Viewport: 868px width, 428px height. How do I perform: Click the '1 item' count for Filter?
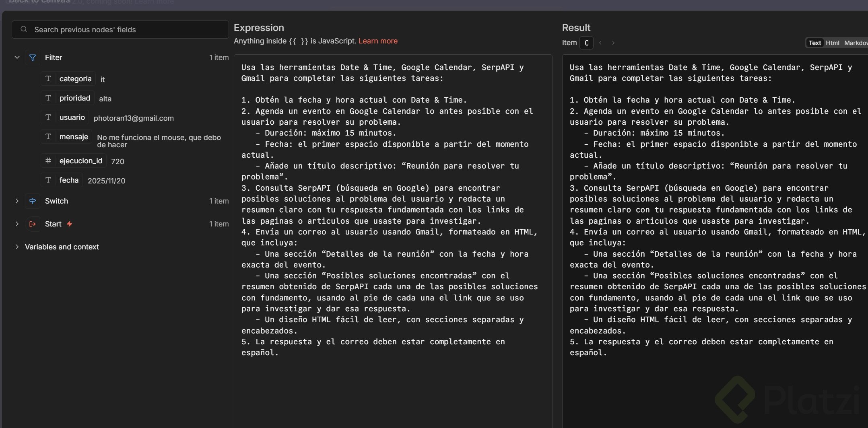coord(219,58)
